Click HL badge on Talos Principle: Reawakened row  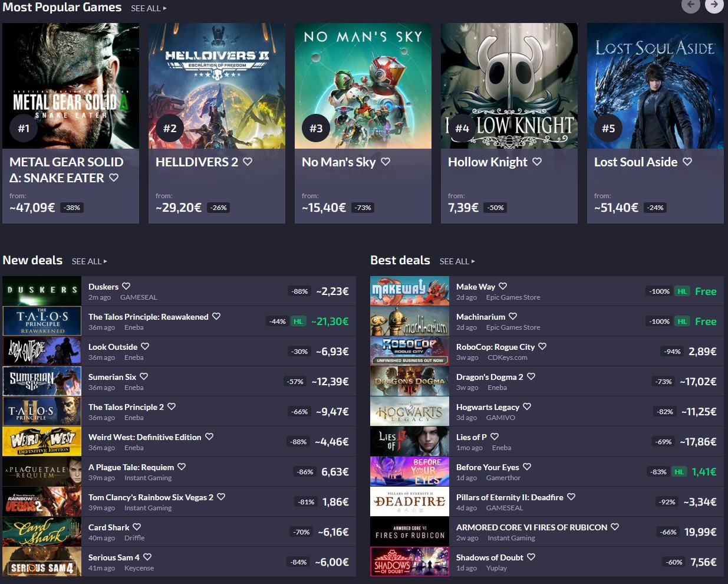(x=298, y=321)
